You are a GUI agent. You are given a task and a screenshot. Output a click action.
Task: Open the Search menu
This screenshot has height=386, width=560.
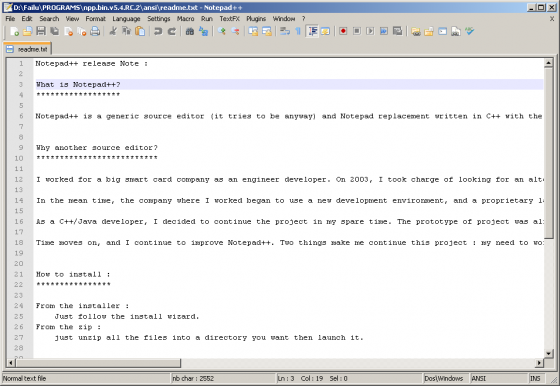(x=49, y=19)
